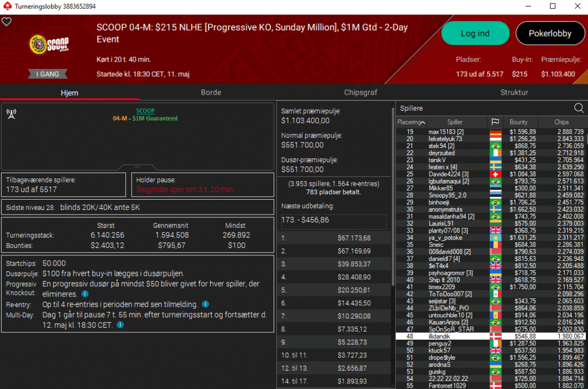Select highlighted player row illidandik

click(490, 337)
